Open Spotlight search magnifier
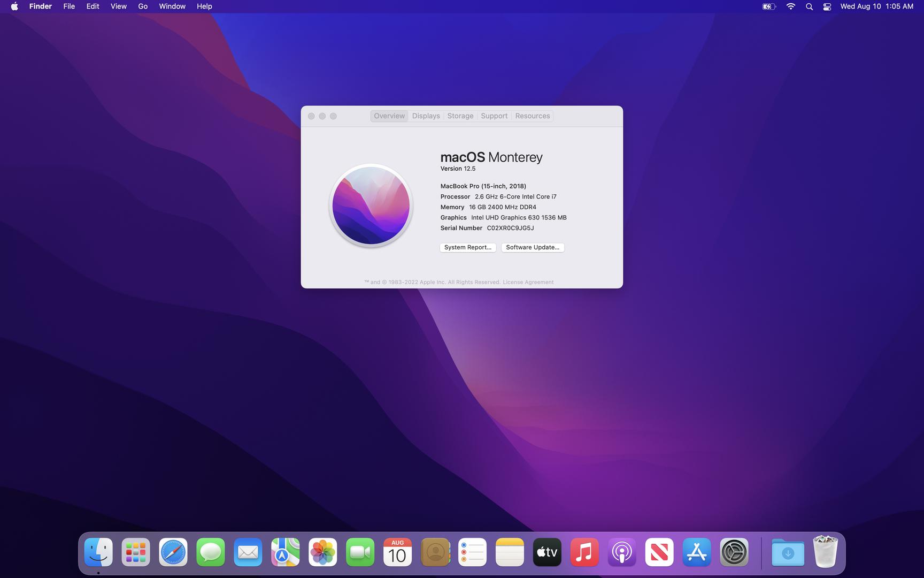Screen dimensions: 924x578 point(809,6)
